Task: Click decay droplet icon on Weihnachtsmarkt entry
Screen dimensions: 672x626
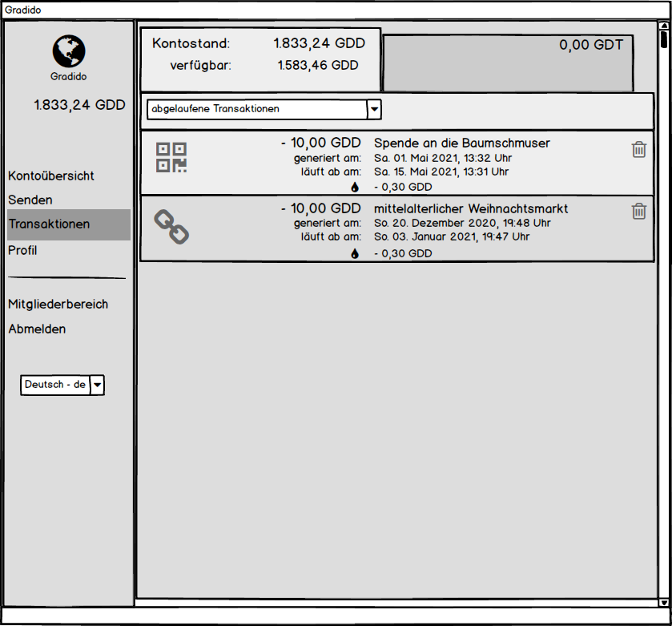Action: [355, 253]
